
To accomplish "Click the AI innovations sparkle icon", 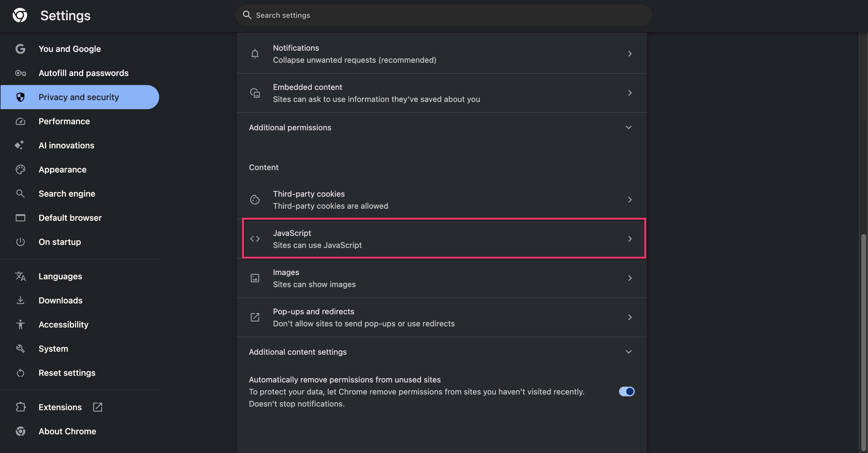I will pos(20,145).
